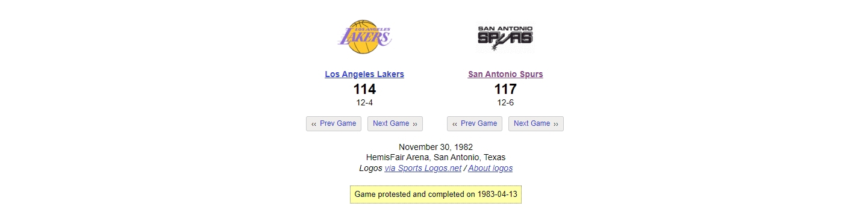Image resolution: width=868 pixels, height=224 pixels.
Task: Click the left chevrons in Lakers' Prev Game
Action: 314,124
